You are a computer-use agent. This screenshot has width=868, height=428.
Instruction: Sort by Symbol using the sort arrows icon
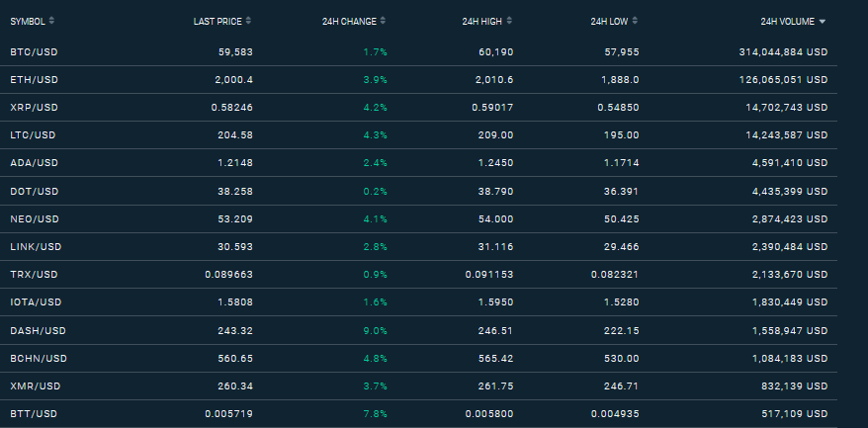(x=51, y=21)
